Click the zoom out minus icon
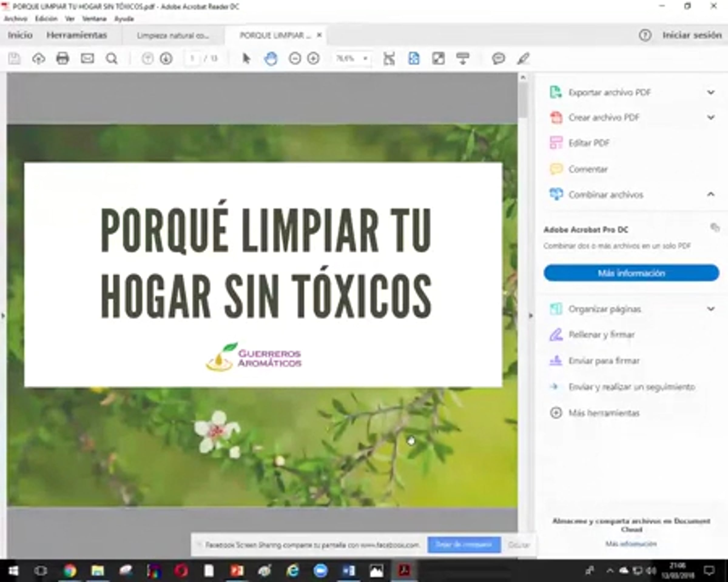Viewport: 728px width, 582px height. (295, 59)
